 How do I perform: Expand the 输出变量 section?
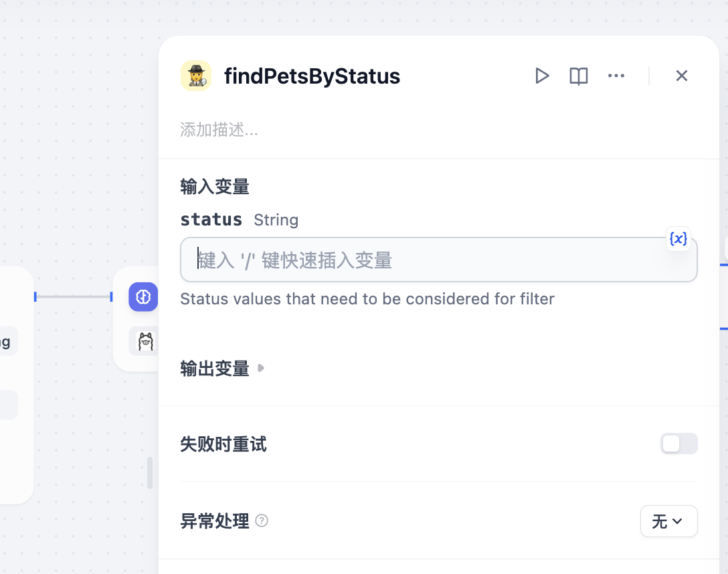[215, 369]
